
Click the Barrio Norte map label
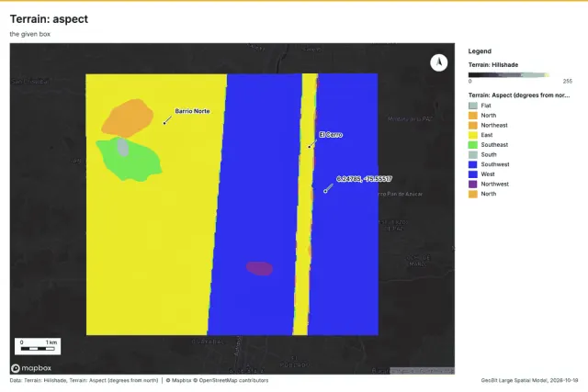(x=192, y=111)
